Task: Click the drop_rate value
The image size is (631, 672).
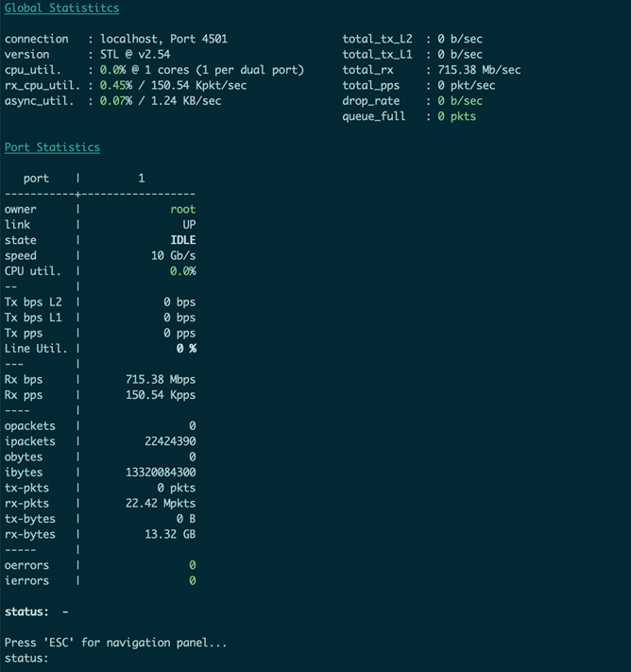Action: 459,101
